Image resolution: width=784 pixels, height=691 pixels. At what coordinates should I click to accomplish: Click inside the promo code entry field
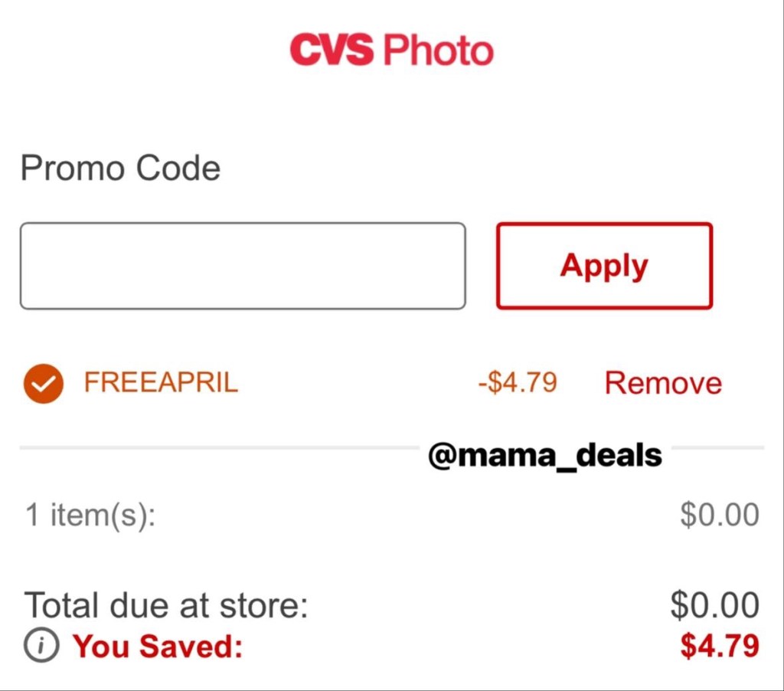click(x=242, y=266)
